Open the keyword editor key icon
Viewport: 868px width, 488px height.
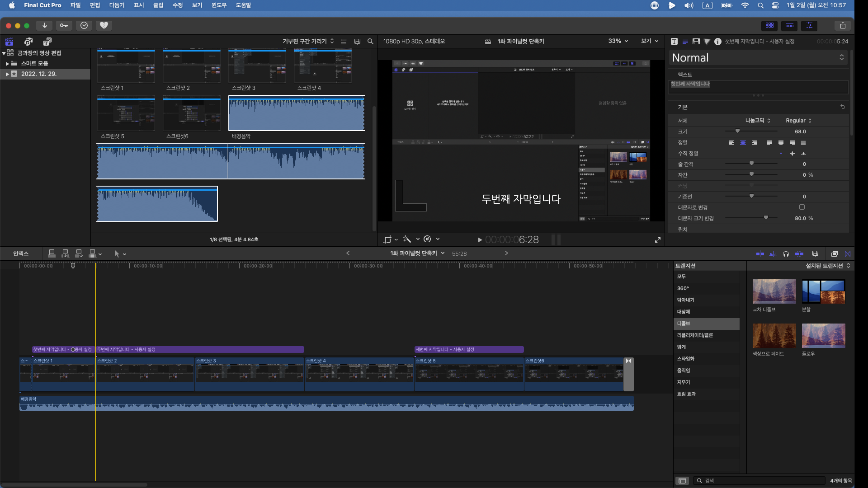(64, 25)
